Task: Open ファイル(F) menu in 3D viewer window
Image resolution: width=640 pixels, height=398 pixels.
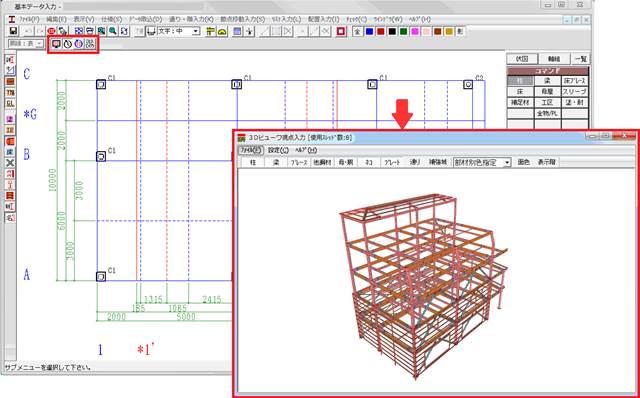Action: click(251, 150)
